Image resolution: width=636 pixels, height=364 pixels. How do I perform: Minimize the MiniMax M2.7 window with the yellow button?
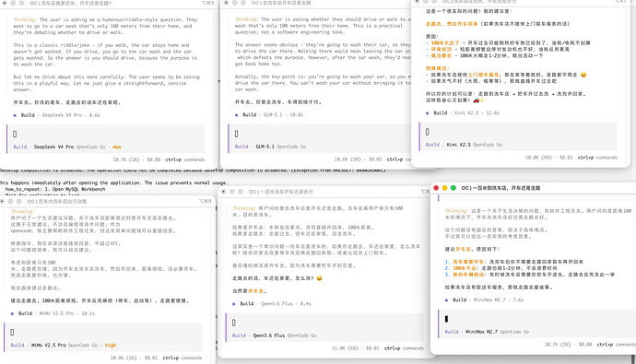(444, 188)
